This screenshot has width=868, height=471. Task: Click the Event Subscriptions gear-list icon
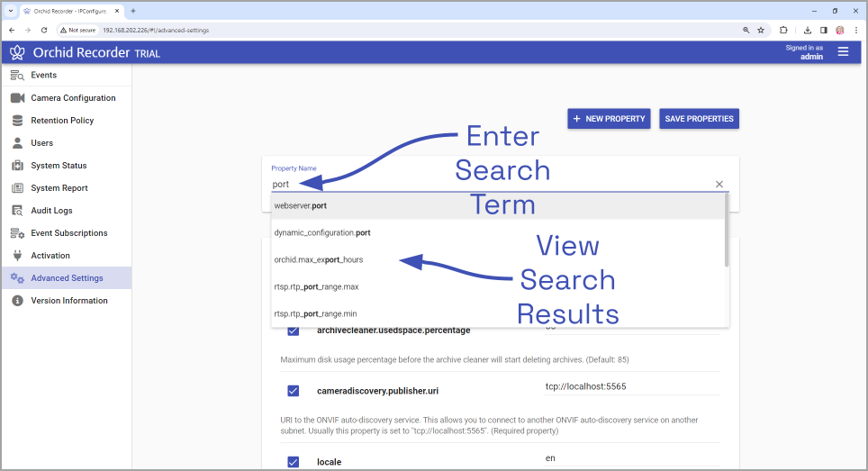(x=17, y=233)
